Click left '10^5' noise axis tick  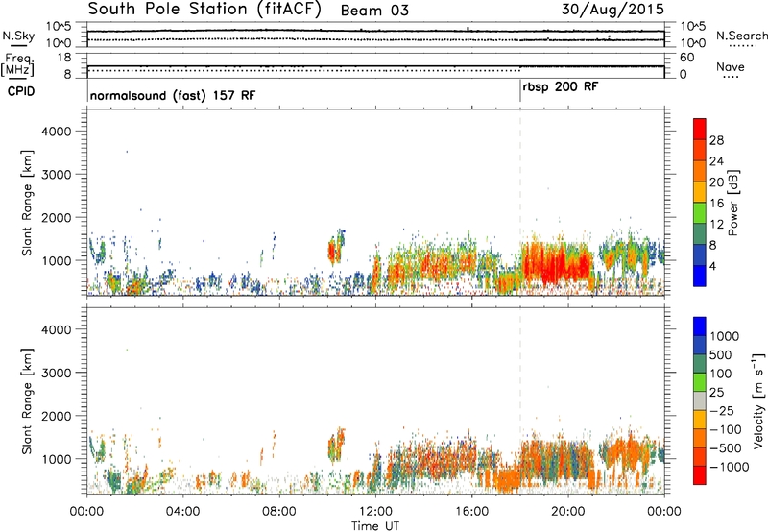click(x=59, y=26)
